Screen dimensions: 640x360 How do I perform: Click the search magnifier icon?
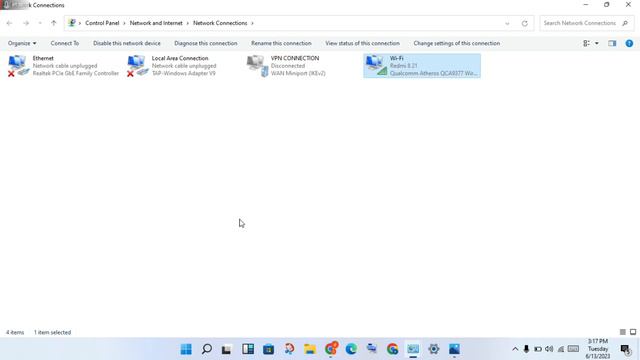pos(625,23)
